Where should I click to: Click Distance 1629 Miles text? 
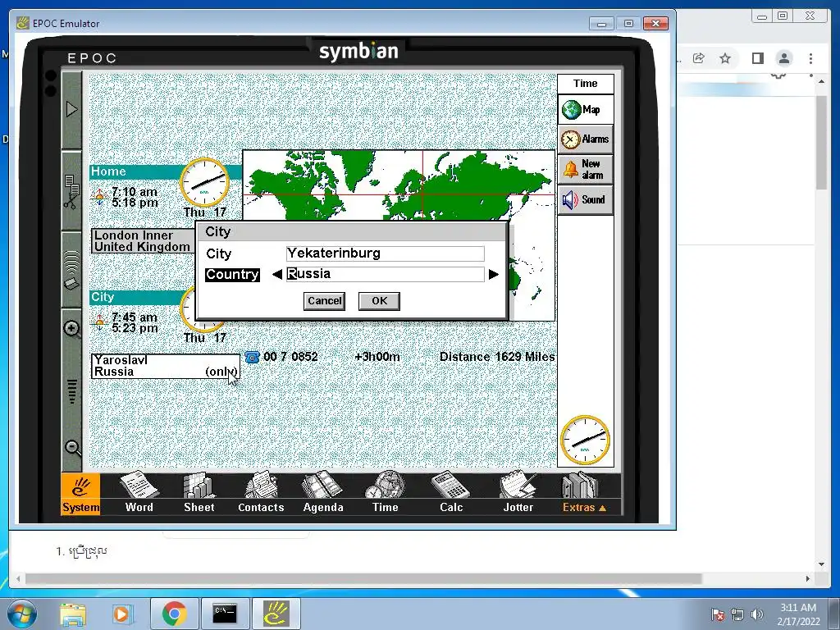(497, 357)
